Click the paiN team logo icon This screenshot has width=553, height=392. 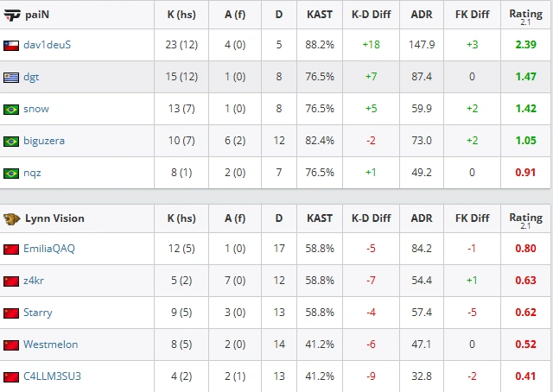coord(11,16)
